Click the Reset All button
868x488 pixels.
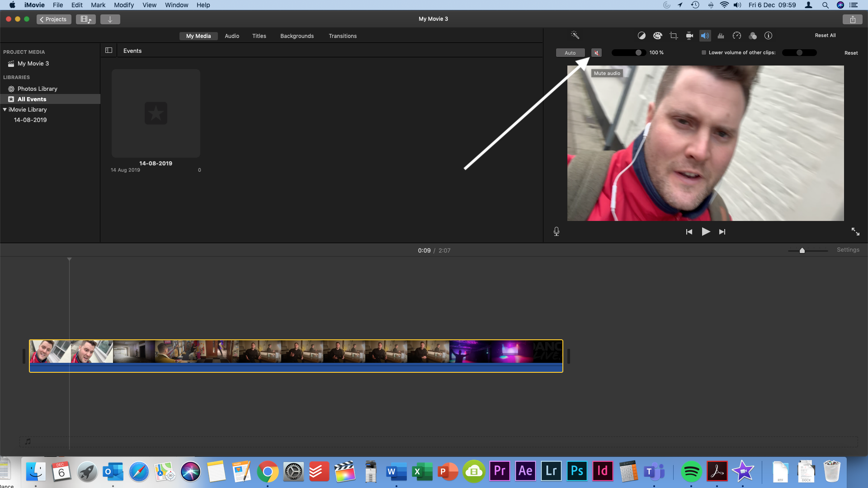coord(825,35)
